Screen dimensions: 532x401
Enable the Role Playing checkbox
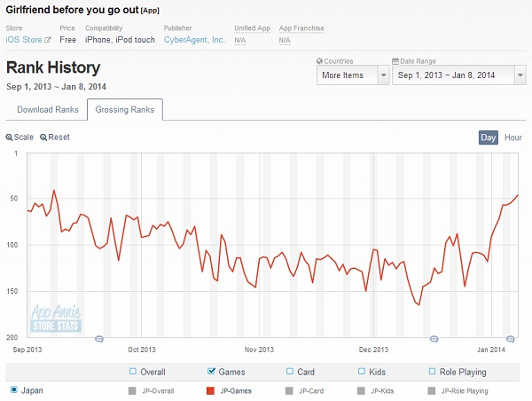point(432,372)
